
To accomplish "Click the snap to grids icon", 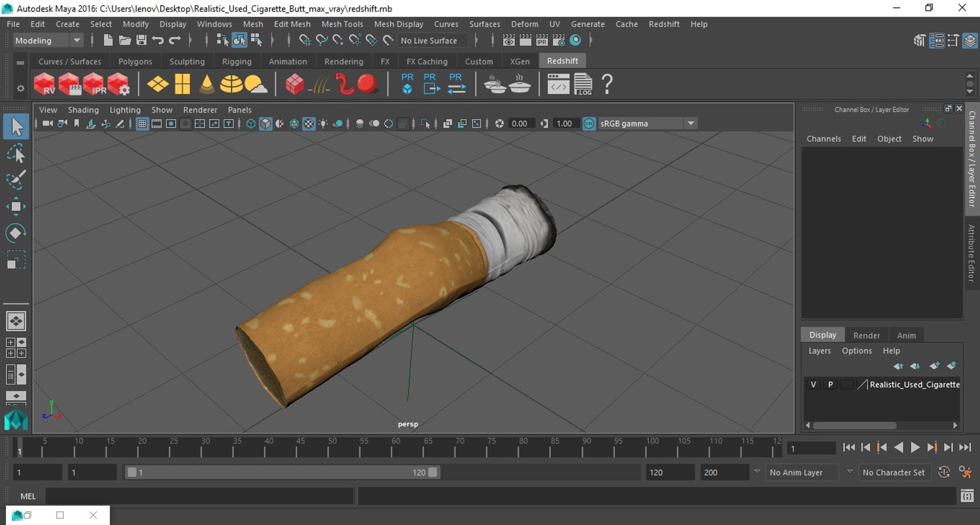I will [x=304, y=40].
